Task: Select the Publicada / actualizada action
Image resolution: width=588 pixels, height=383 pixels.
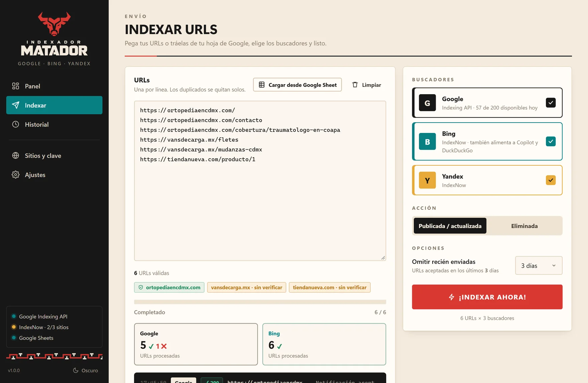Action: coord(450,226)
